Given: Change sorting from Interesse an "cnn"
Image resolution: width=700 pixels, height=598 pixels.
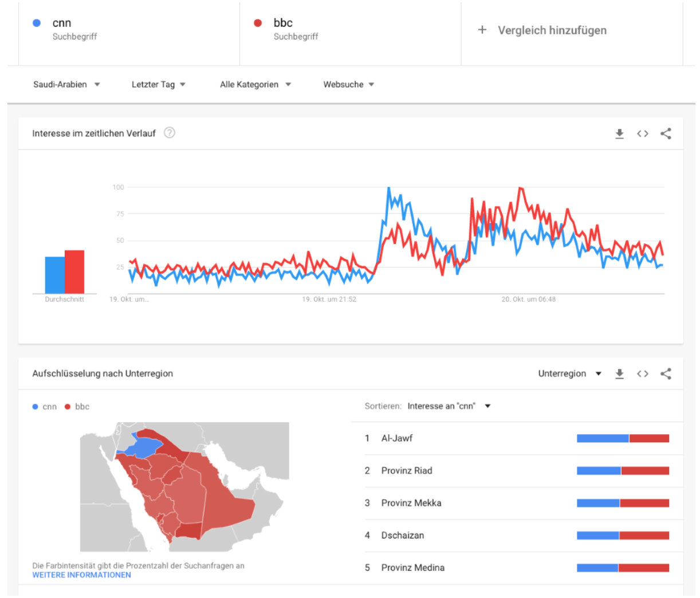Looking at the screenshot, I should tap(449, 406).
